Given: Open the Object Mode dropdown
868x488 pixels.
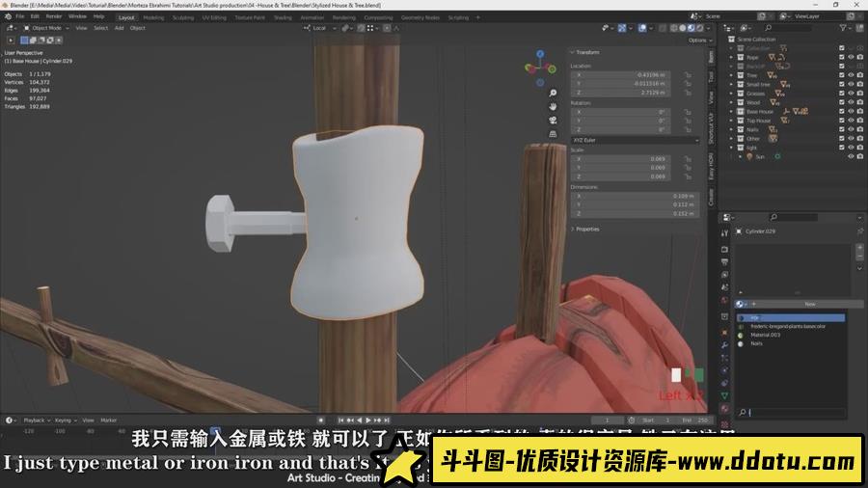Looking at the screenshot, I should 46,28.
